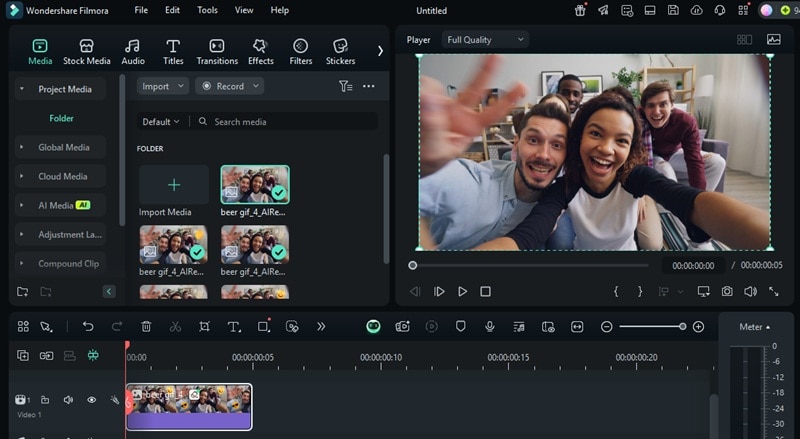Expand the Global Media folder
The width and height of the screenshot is (800, 439).
[64, 147]
